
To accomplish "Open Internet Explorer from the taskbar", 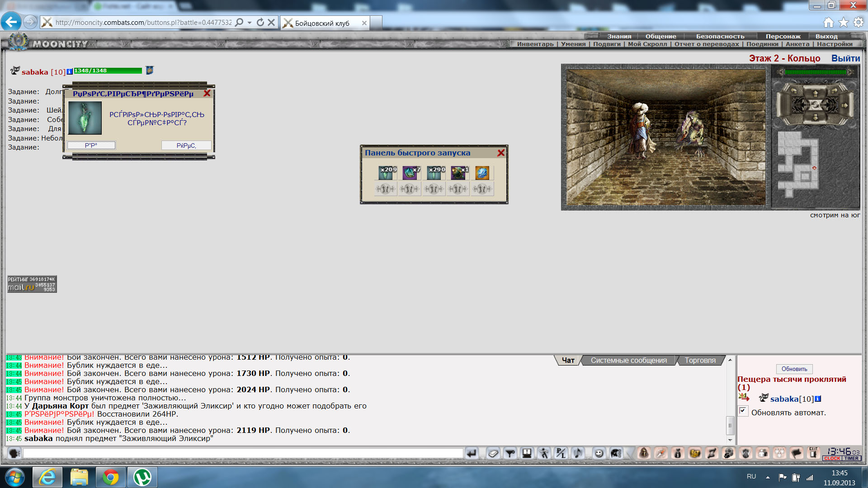I will coord(47,477).
